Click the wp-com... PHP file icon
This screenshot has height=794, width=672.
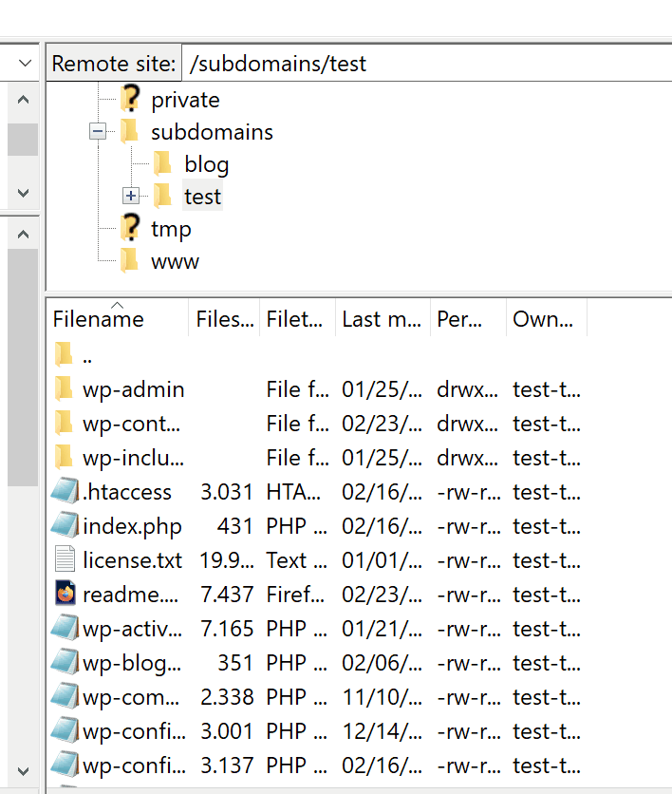tap(65, 696)
